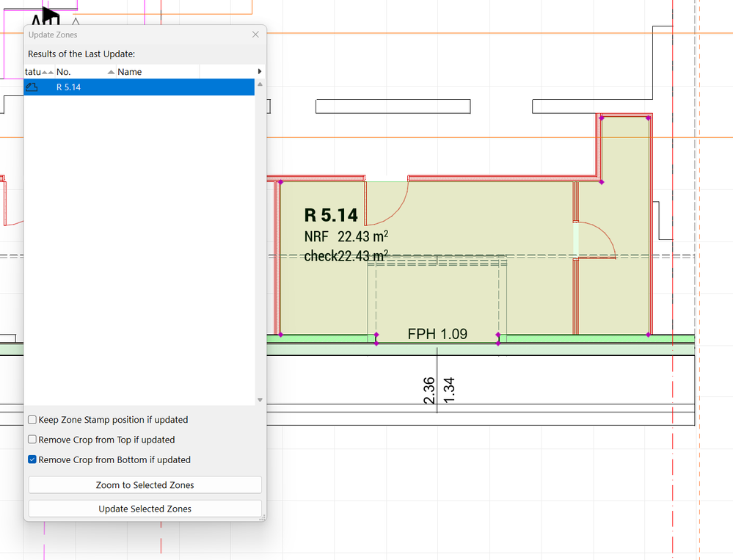Click the list scroll-down arrow
The height and width of the screenshot is (560, 733).
click(260, 400)
